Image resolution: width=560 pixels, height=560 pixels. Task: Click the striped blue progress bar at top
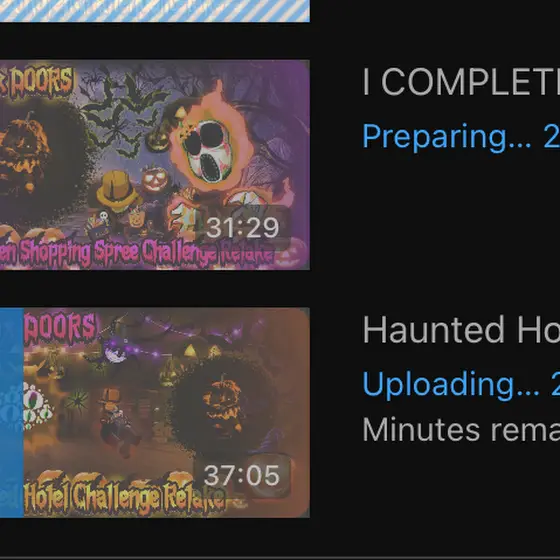pos(155,11)
